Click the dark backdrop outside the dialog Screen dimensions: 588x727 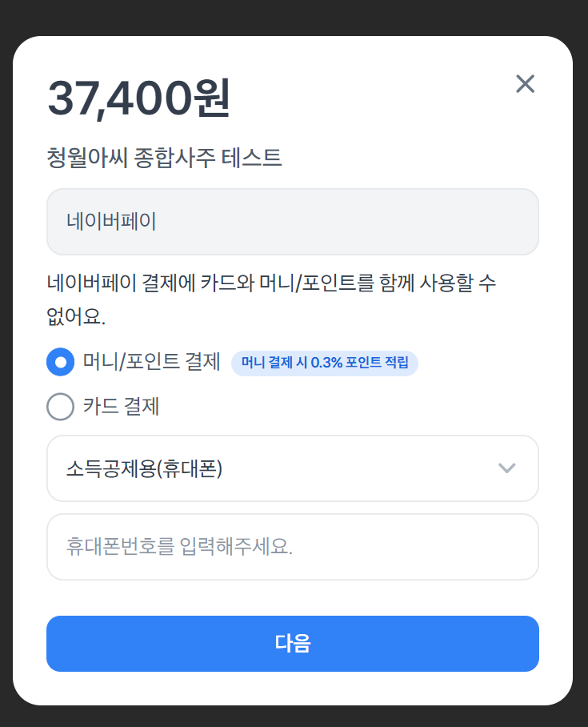coord(292,17)
